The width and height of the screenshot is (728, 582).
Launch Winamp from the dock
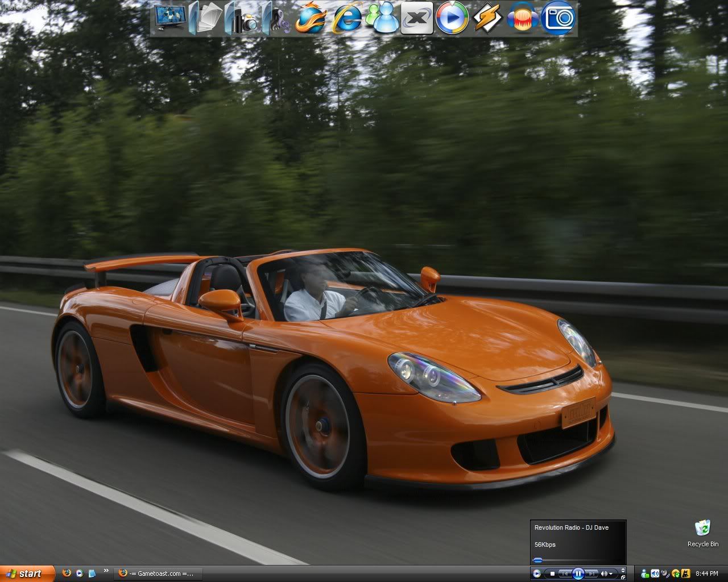487,18
